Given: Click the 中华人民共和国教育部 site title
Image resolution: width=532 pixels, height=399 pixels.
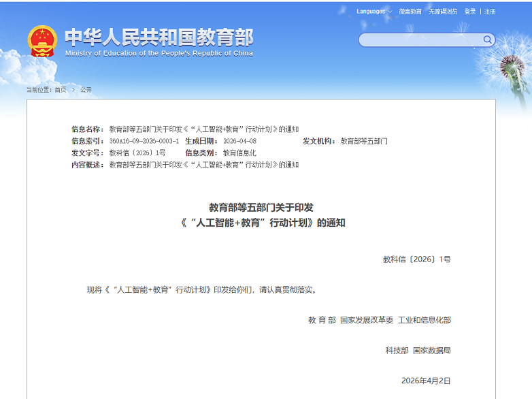Looking at the screenshot, I should (159, 37).
